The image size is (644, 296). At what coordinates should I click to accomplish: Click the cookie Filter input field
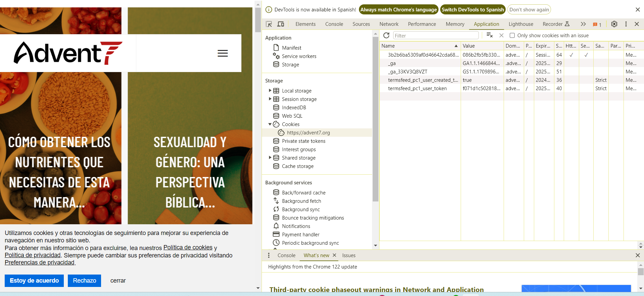pos(435,36)
